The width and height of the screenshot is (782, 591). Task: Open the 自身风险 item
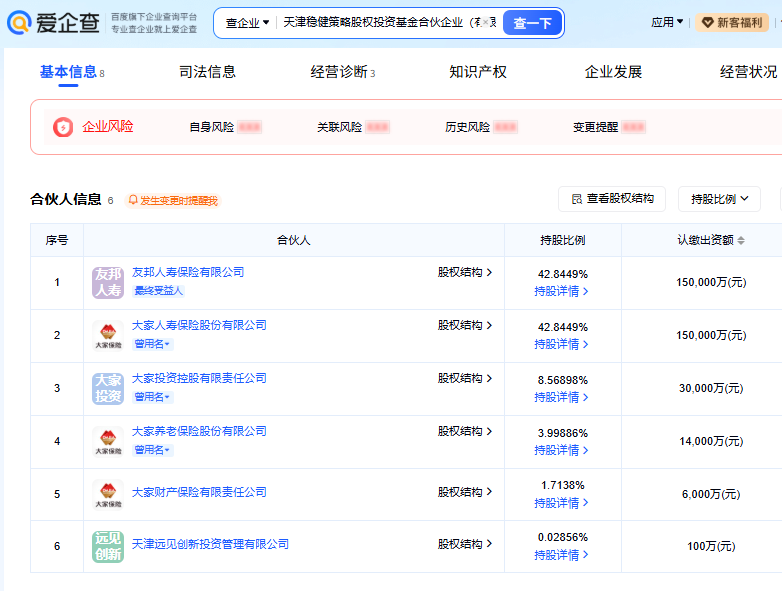point(225,127)
